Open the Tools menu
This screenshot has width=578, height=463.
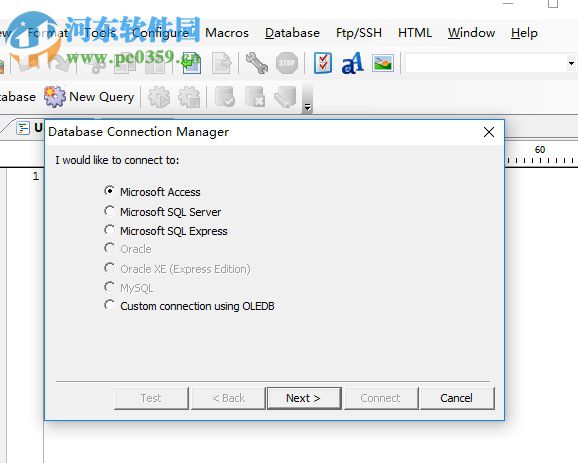[x=100, y=33]
